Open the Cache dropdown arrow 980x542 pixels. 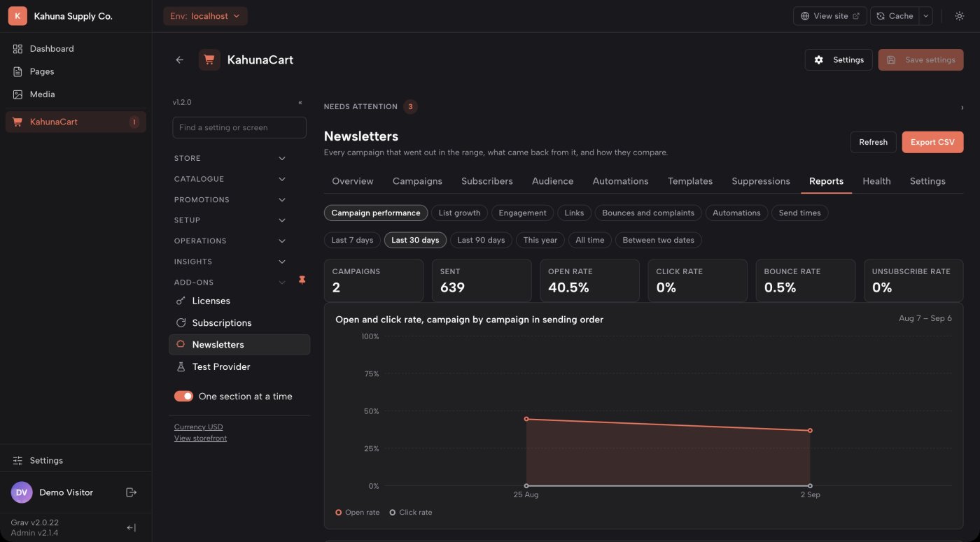click(926, 16)
